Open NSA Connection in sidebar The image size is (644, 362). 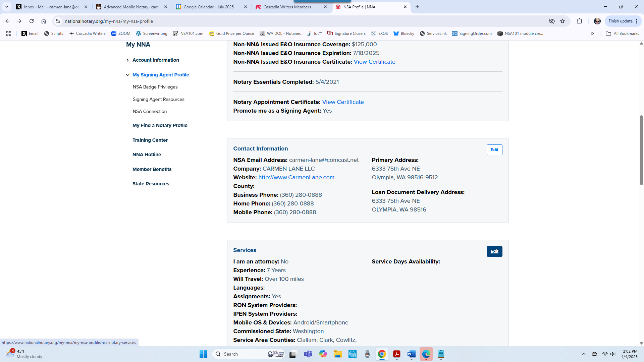pos(150,111)
